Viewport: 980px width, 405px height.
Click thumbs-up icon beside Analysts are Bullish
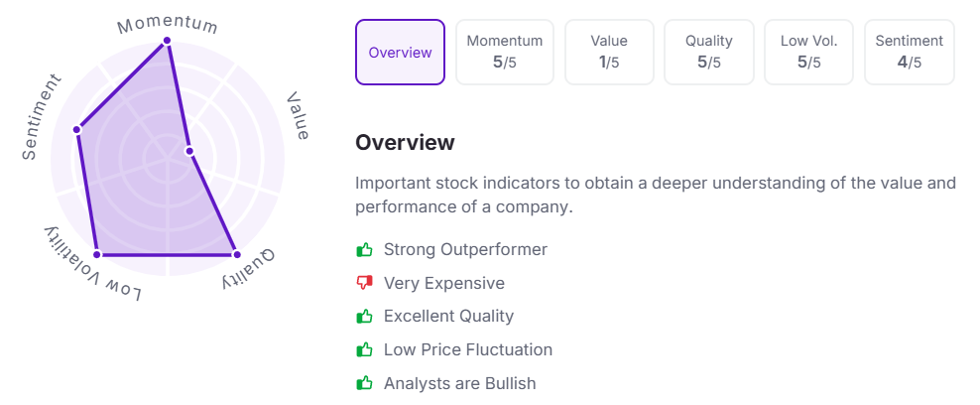(x=364, y=382)
